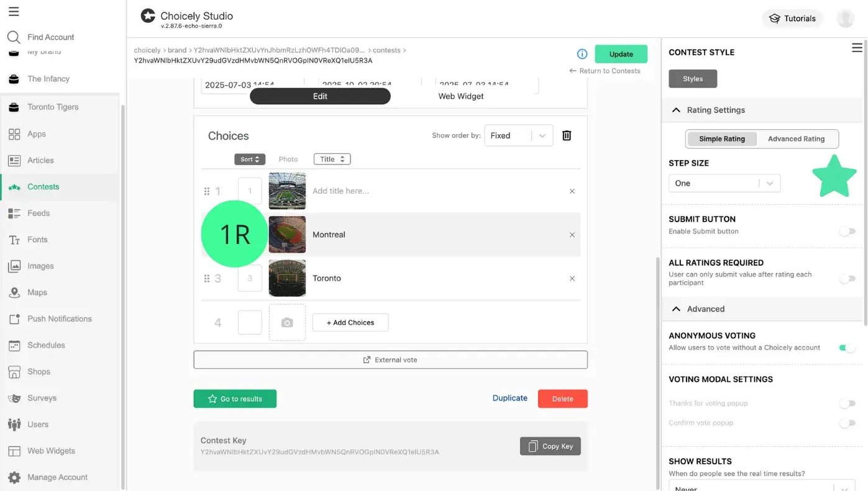Screen dimensions: 868x491
Task: Click the Copy Key button
Action: tap(550, 446)
